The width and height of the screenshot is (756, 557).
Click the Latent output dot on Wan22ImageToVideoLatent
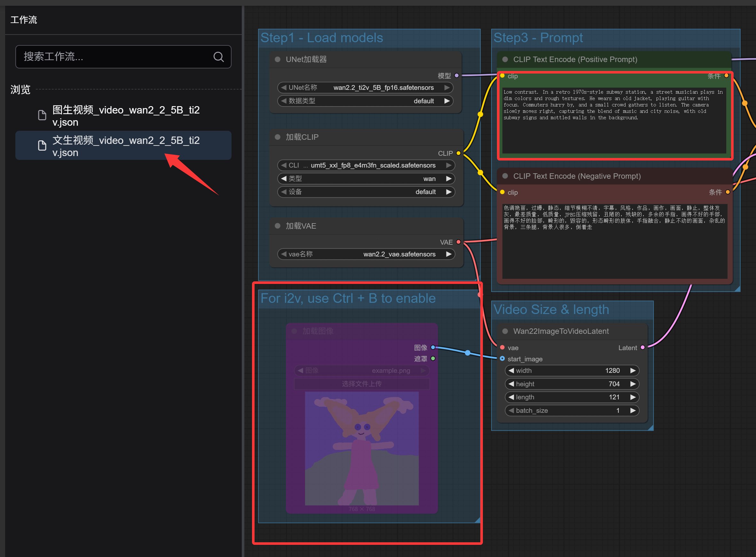[643, 347]
